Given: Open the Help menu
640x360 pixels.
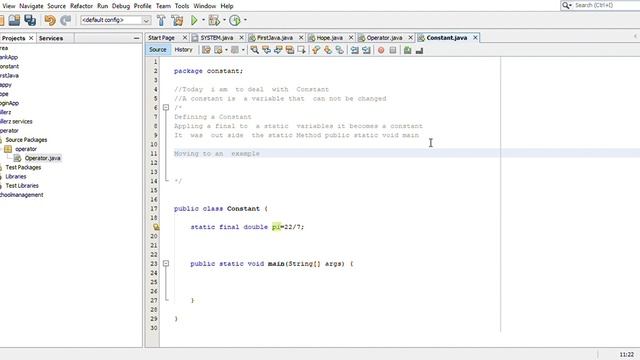Looking at the screenshot, I should [x=227, y=6].
